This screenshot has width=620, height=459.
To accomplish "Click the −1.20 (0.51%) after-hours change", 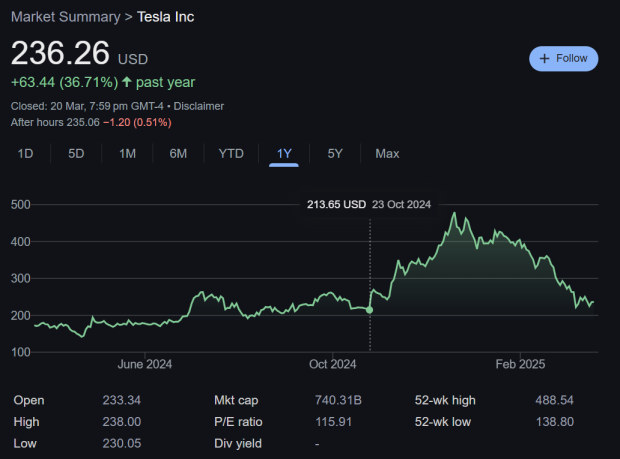I will (x=137, y=123).
